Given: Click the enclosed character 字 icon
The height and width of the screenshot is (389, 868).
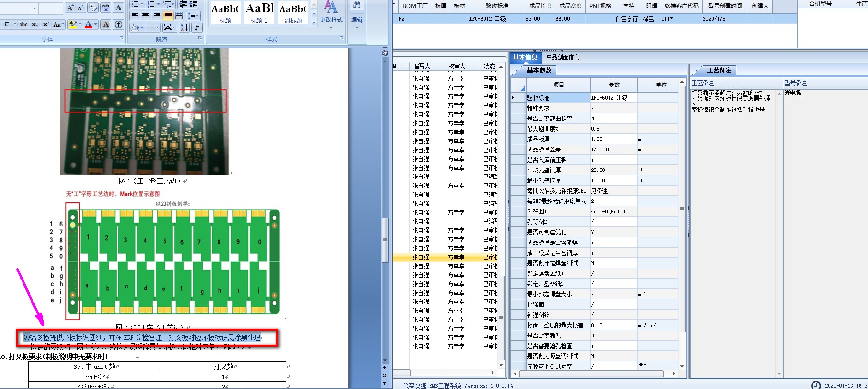Looking at the screenshot, I should (118, 24).
